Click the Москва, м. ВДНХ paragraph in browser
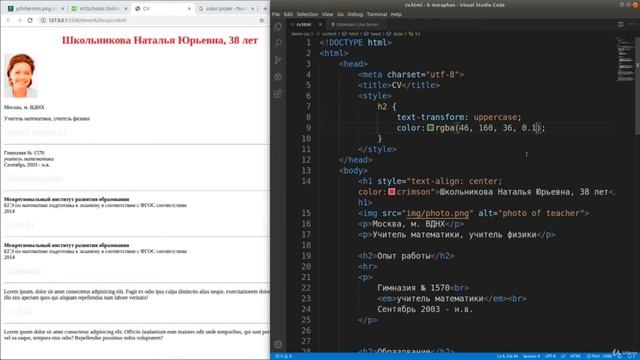 pyautogui.click(x=24, y=107)
